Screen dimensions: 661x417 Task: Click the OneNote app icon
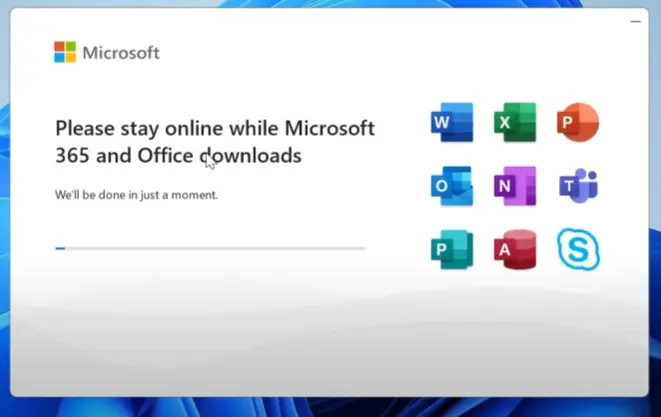pyautogui.click(x=515, y=186)
